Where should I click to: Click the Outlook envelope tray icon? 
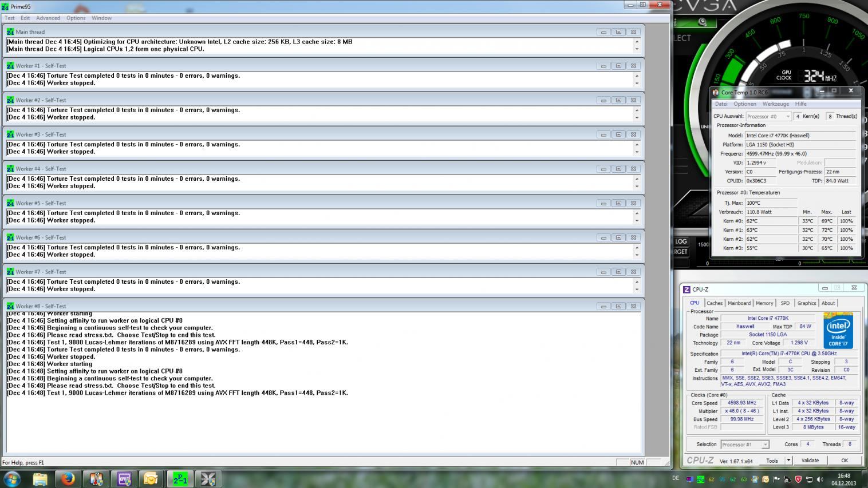(x=766, y=479)
